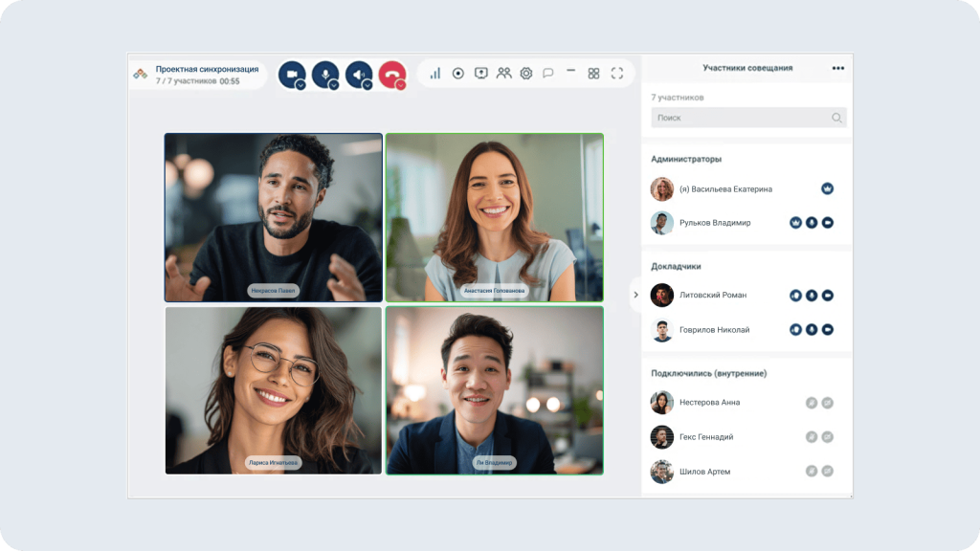Expand microphone options dropdown arrow

point(334,85)
